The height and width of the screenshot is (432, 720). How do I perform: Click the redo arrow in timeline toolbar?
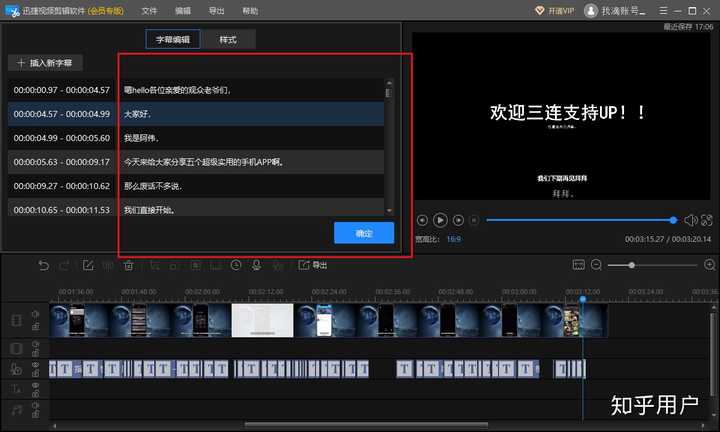pos(64,265)
